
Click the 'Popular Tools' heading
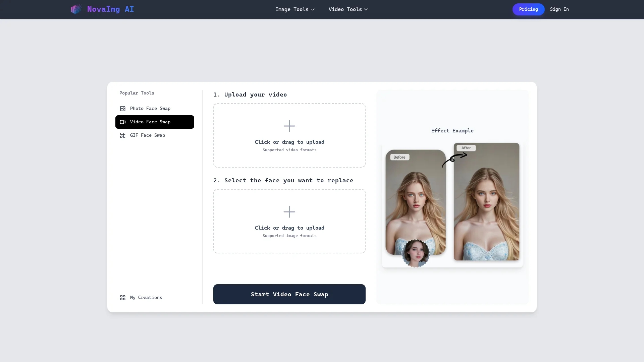click(137, 93)
